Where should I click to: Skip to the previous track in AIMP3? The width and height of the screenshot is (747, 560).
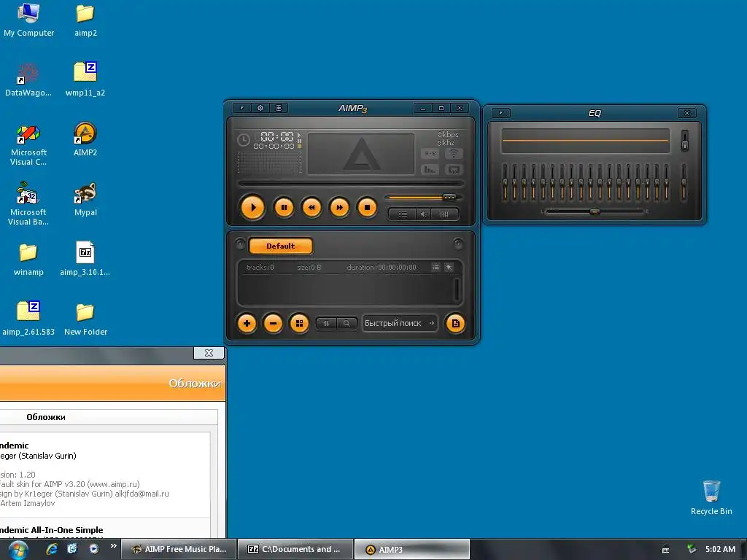[x=311, y=208]
